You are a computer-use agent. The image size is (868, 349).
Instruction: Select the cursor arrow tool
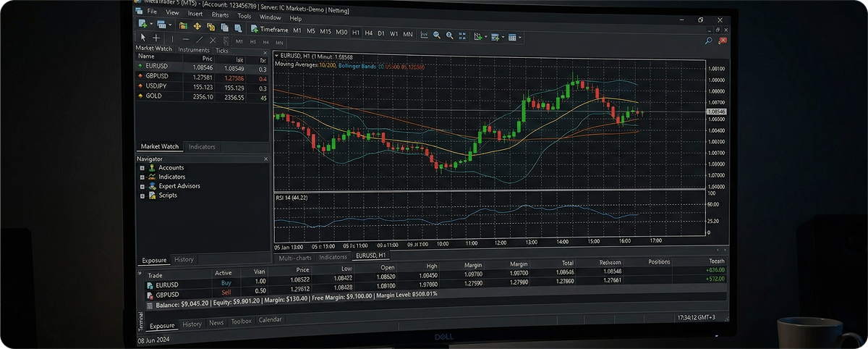pyautogui.click(x=143, y=37)
